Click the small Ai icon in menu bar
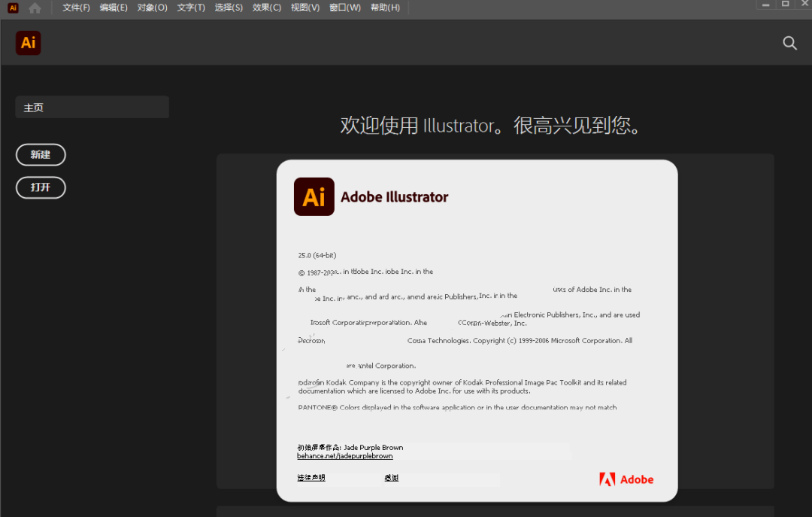Viewport: 812px width, 517px height. point(13,8)
